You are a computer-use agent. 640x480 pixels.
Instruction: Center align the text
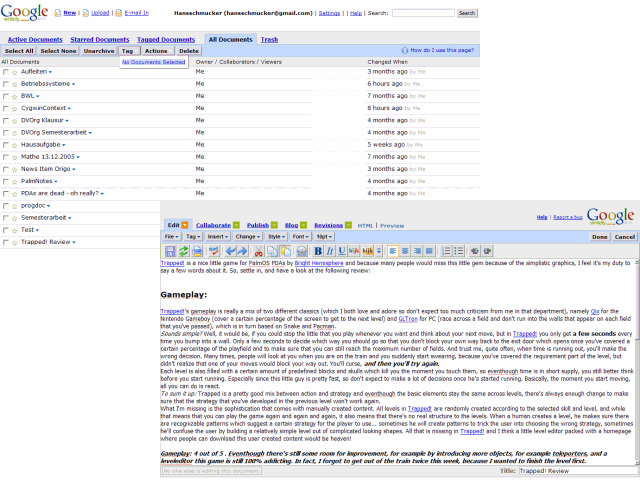pyautogui.click(x=405, y=251)
